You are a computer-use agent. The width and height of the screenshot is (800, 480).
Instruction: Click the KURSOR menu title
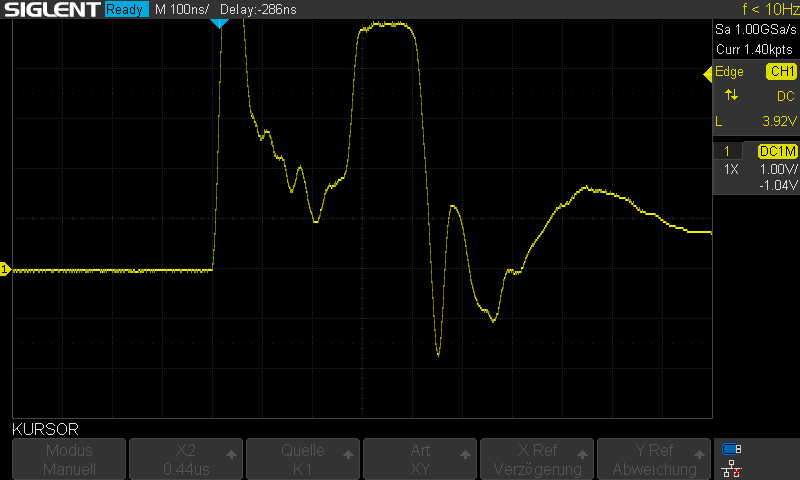45,430
